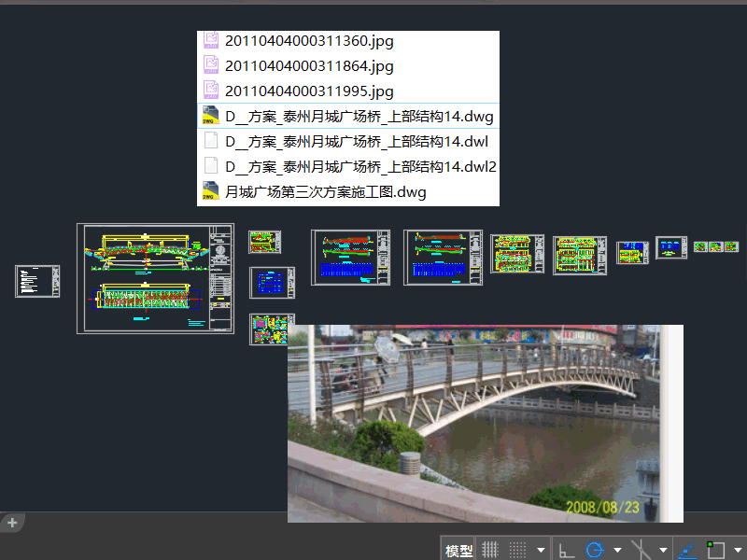Open the polar tracking angle dropdown arrow
Screen dimensions: 747x560
tap(617, 551)
